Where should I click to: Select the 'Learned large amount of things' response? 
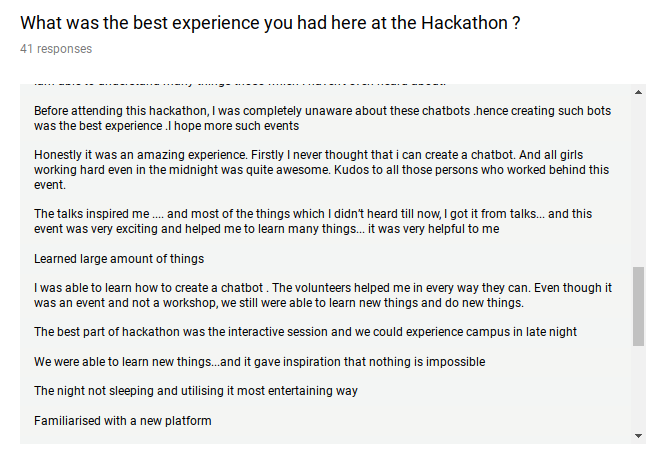(x=119, y=258)
